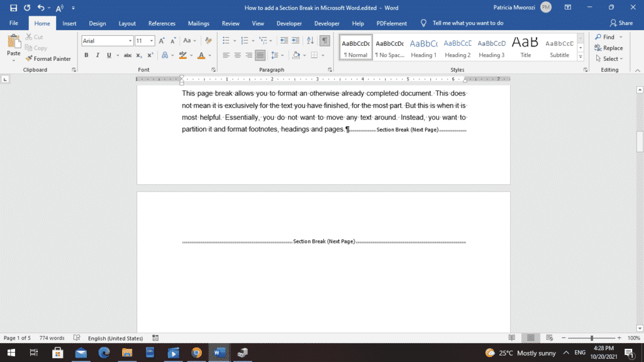Screen dimensions: 644x362
Task: Open Ribbon Display Options
Action: click(x=568, y=8)
